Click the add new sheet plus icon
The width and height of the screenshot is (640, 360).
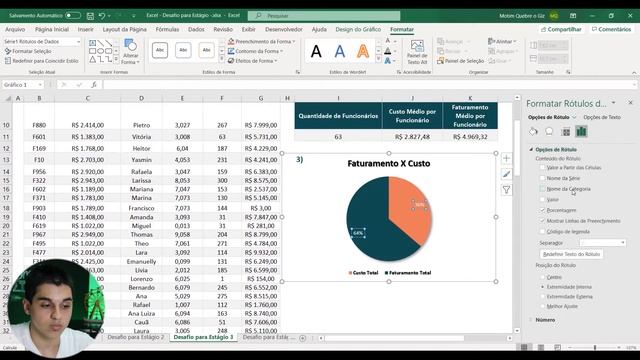point(302,338)
